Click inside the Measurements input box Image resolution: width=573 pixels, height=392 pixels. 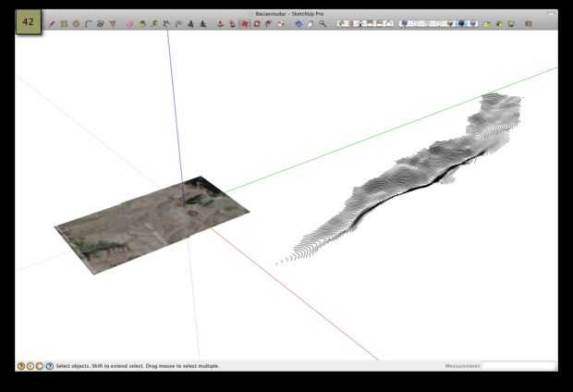(518, 366)
